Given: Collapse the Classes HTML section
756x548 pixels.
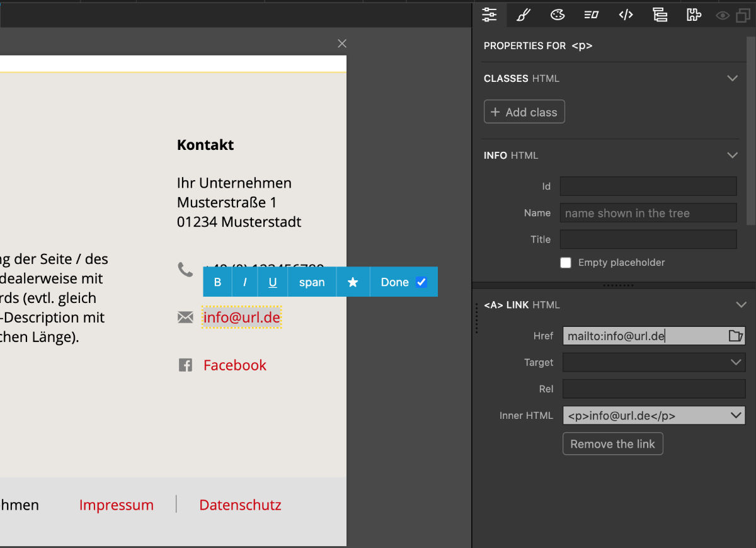Looking at the screenshot, I should click(x=732, y=79).
